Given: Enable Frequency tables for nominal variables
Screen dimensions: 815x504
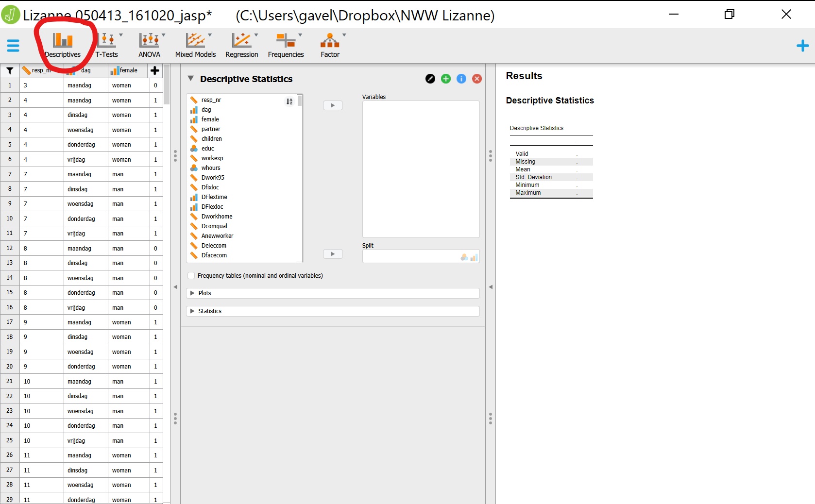Looking at the screenshot, I should click(192, 275).
